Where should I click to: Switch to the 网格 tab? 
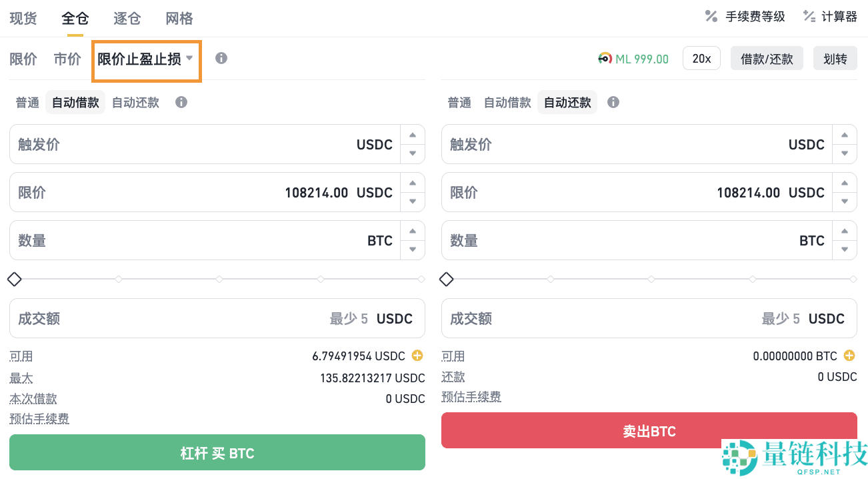tap(179, 18)
